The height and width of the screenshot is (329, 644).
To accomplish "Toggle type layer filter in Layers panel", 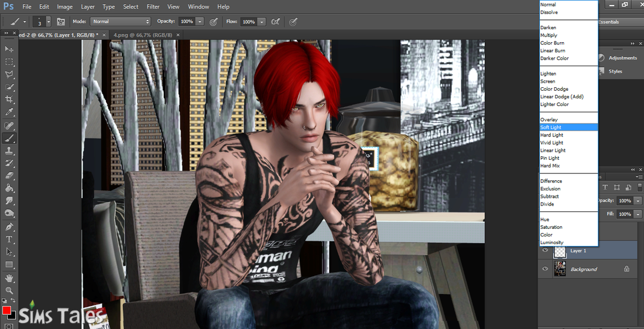I will pos(605,187).
